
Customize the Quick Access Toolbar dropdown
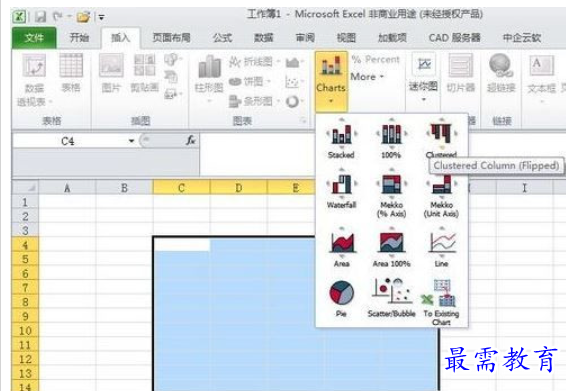click(101, 17)
